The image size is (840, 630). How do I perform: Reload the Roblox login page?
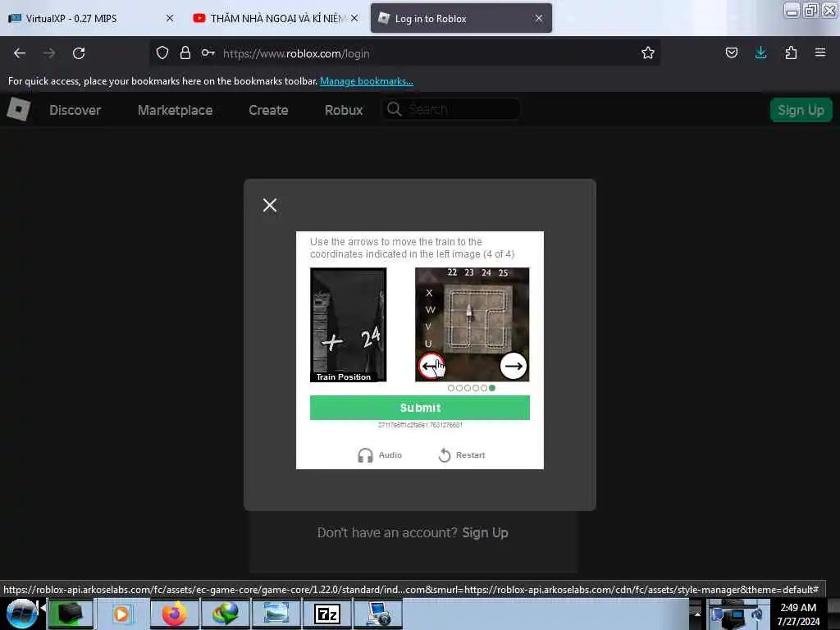click(x=79, y=53)
